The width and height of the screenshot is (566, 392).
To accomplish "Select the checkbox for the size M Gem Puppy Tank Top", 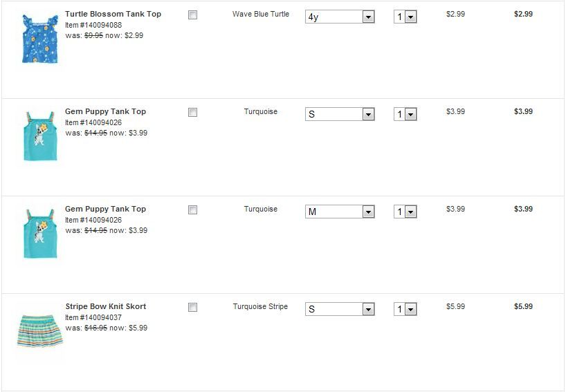I will pos(192,209).
